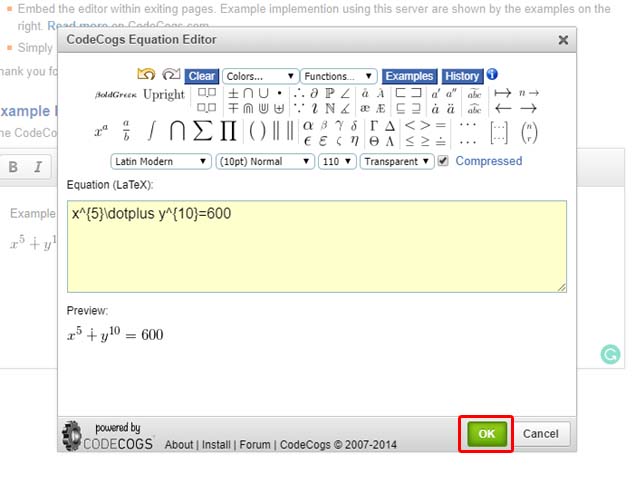The width and height of the screenshot is (640, 480).
Task: Toggle the Compressed checkbox
Action: click(x=443, y=161)
